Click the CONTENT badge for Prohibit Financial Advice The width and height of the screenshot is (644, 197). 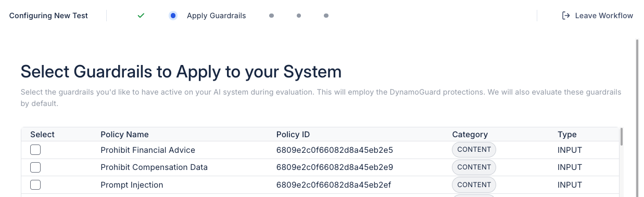(474, 150)
